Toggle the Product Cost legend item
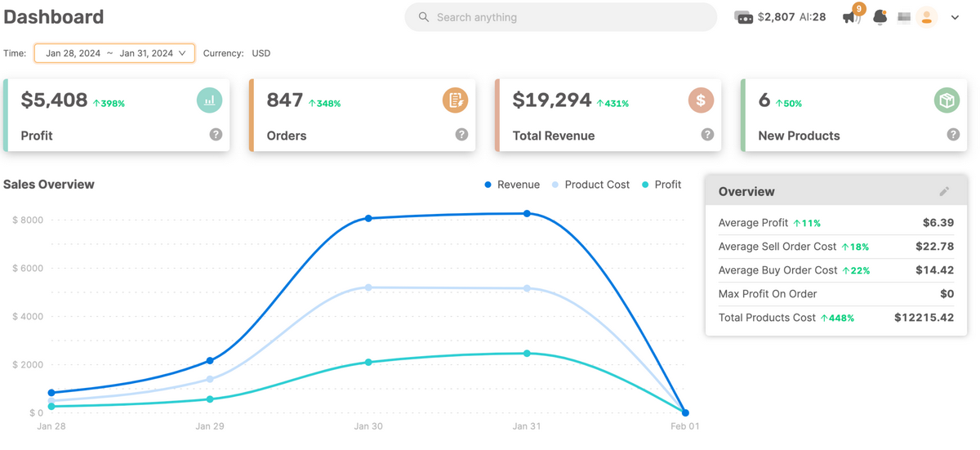The image size is (980, 450). (591, 185)
